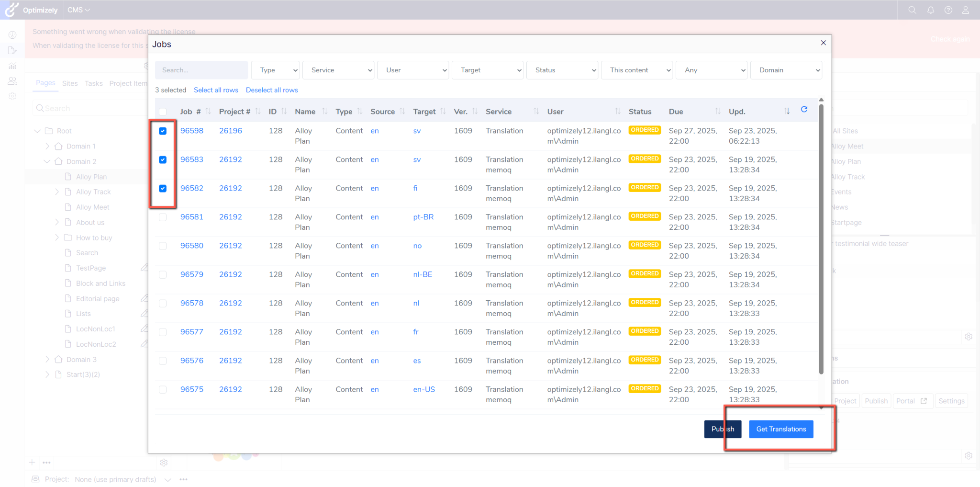
Task: Sort jobs by Job # column
Action: [x=208, y=112]
